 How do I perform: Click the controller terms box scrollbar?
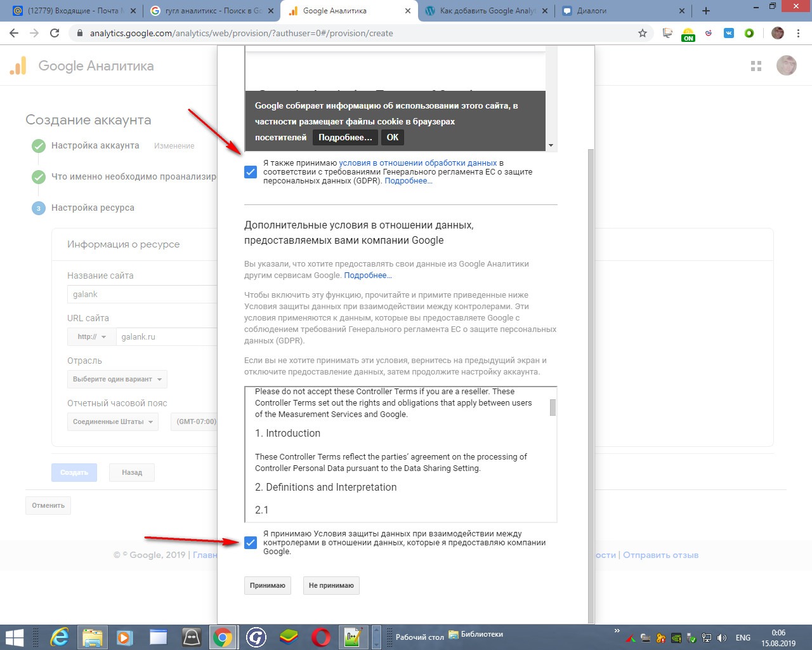pos(553,408)
